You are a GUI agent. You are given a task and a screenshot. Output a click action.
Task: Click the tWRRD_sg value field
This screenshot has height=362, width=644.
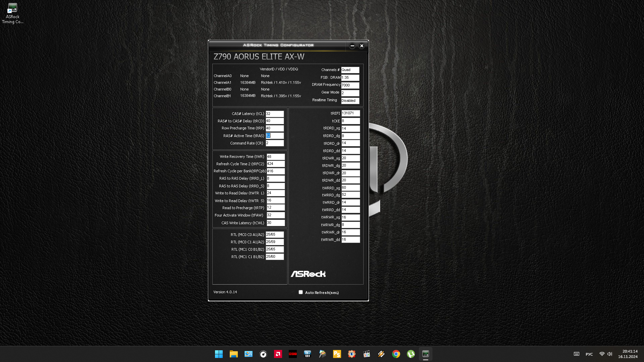[x=351, y=188]
